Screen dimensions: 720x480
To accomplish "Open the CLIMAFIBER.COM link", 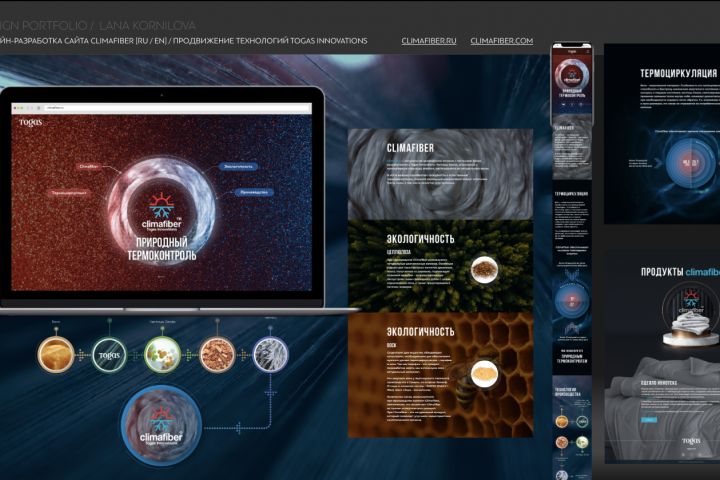I will [501, 41].
